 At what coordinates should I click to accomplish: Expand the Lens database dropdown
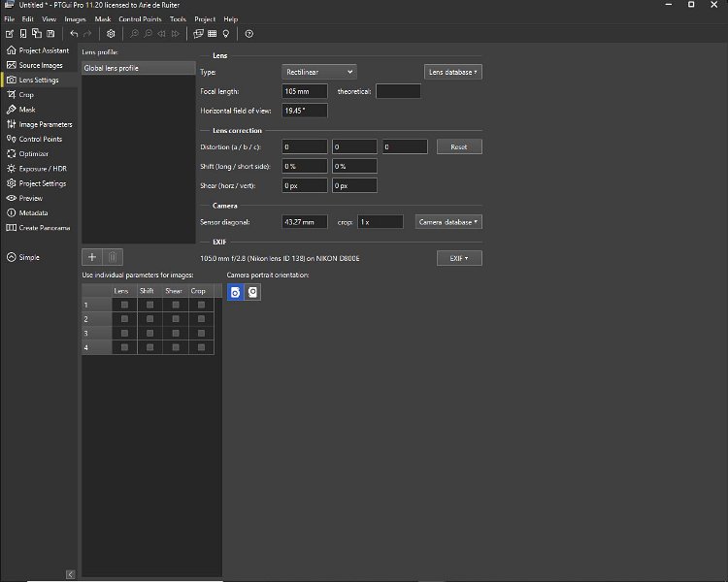[x=453, y=72]
